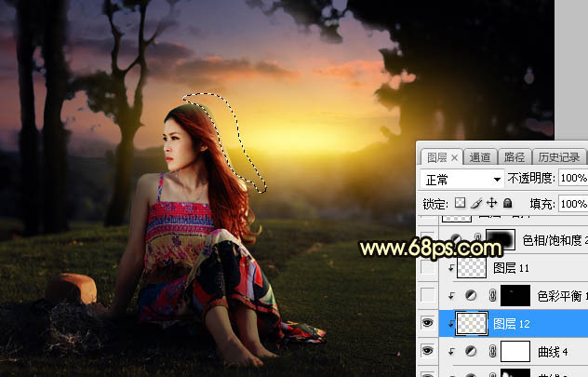Click the 填充 label
Viewport: 588px width, 377px height.
point(542,204)
